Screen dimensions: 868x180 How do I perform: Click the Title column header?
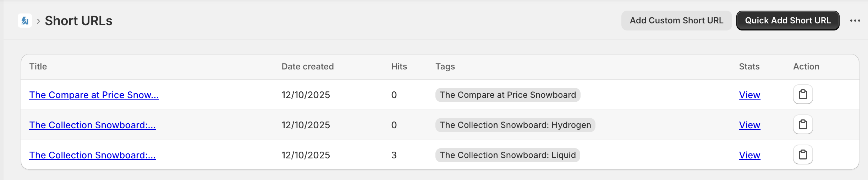38,67
